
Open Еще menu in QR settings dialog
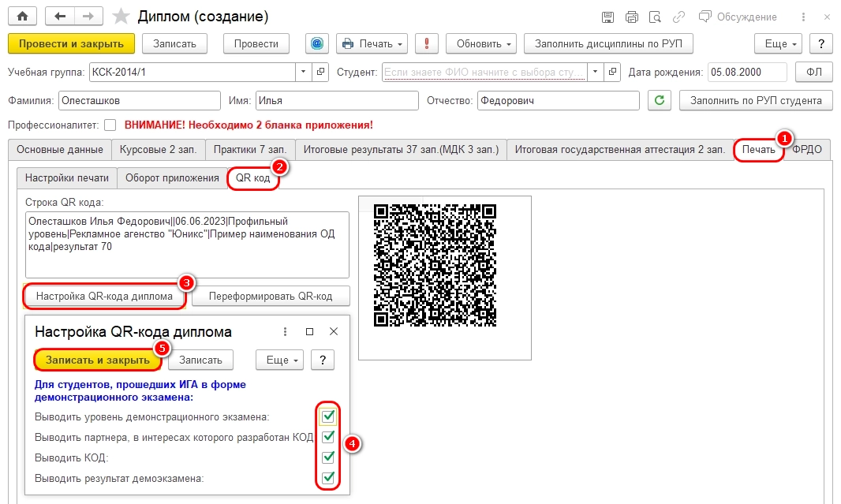(280, 360)
